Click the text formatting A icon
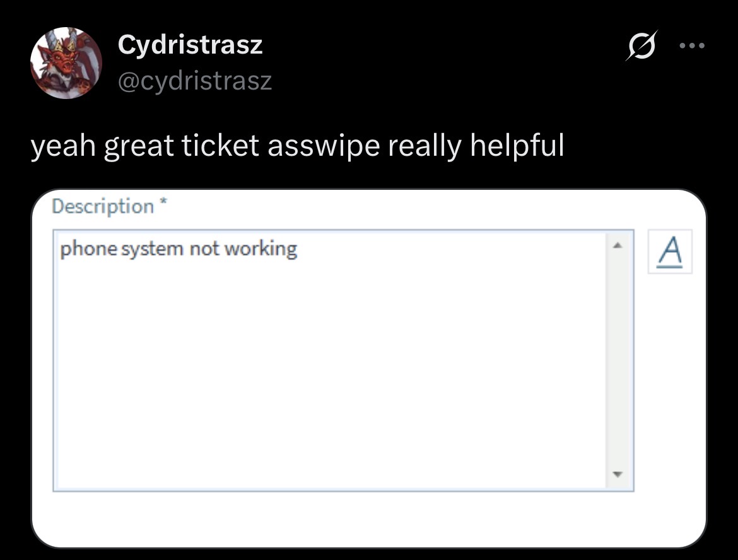 [670, 251]
